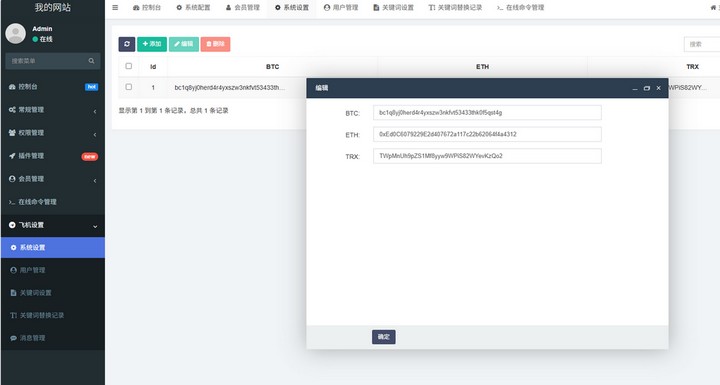This screenshot has width=720, height=385.
Task: Toggle the hamburger sidebar menu icon
Action: pyautogui.click(x=115, y=7)
